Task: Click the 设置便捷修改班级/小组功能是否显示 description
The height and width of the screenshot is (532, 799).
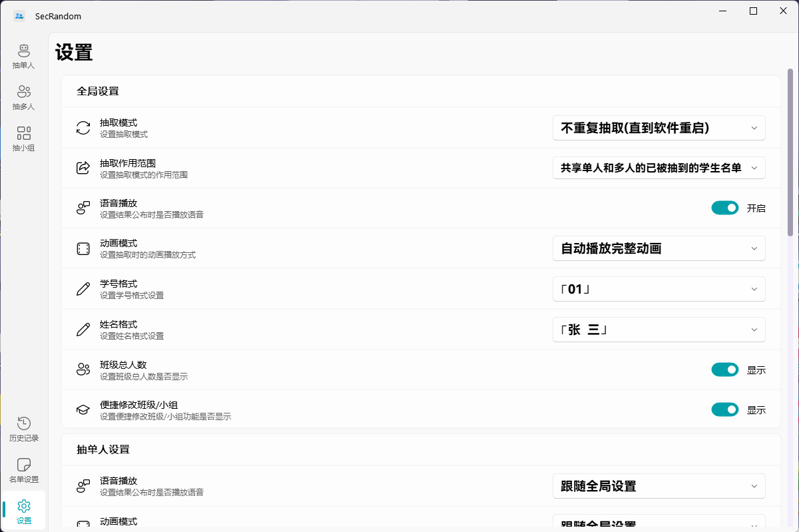Action: coord(166,417)
